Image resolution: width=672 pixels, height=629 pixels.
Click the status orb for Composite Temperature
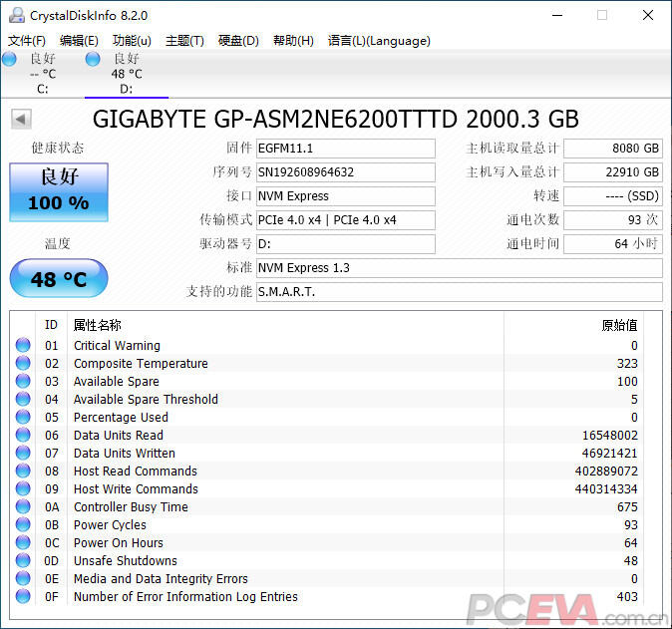(x=23, y=363)
